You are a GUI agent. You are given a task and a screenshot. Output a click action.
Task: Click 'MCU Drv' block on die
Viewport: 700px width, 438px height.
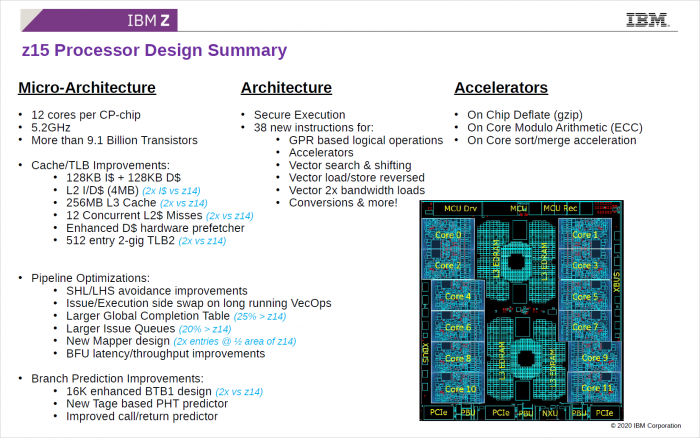pyautogui.click(x=460, y=208)
